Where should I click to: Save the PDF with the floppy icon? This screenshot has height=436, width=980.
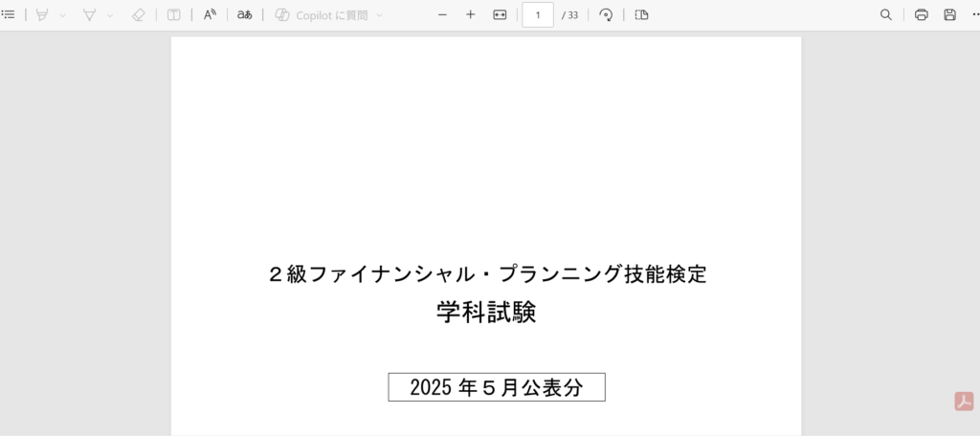[949, 15]
